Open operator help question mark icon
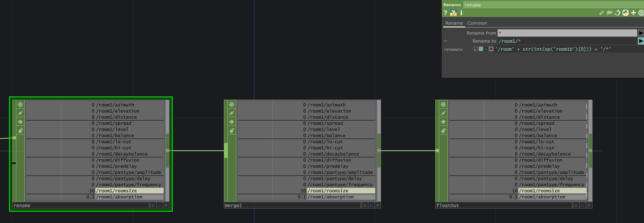Image resolution: width=644 pixels, height=223 pixels. coord(445,13)
